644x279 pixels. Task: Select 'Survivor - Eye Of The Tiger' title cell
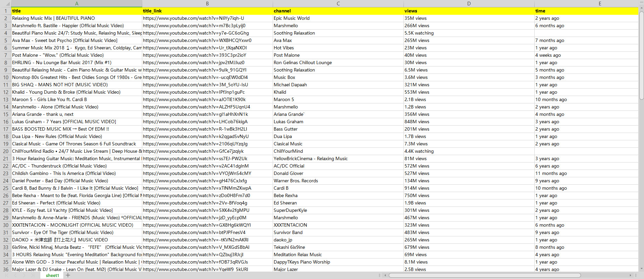(x=76, y=232)
